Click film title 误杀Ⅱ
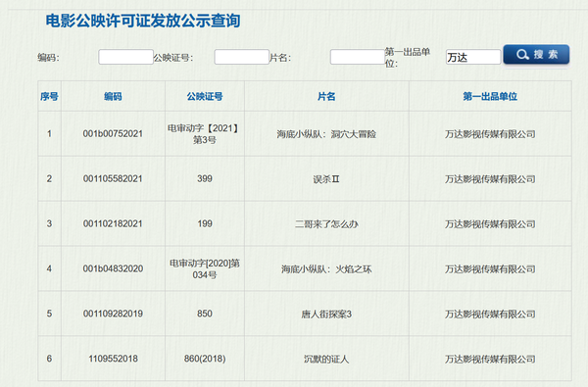The width and height of the screenshot is (588, 387). coord(326,179)
